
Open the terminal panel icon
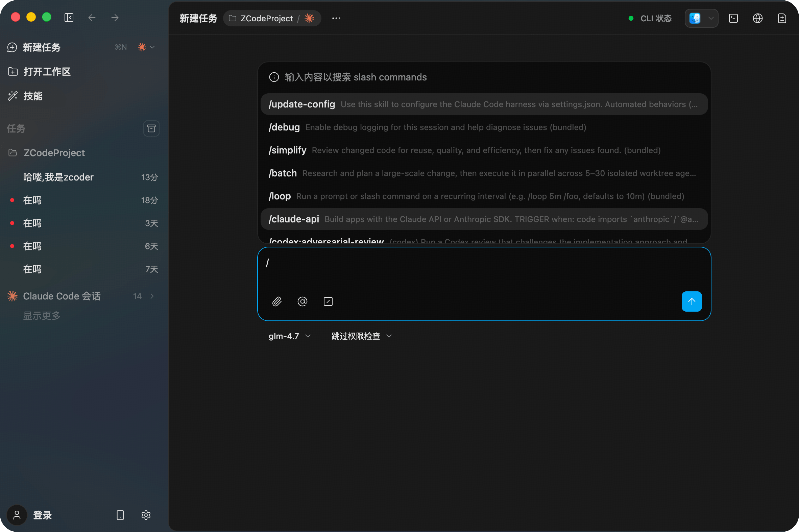[733, 18]
